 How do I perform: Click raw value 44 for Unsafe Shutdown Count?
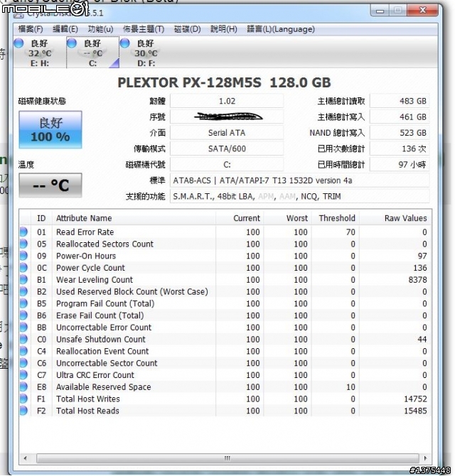pos(422,340)
